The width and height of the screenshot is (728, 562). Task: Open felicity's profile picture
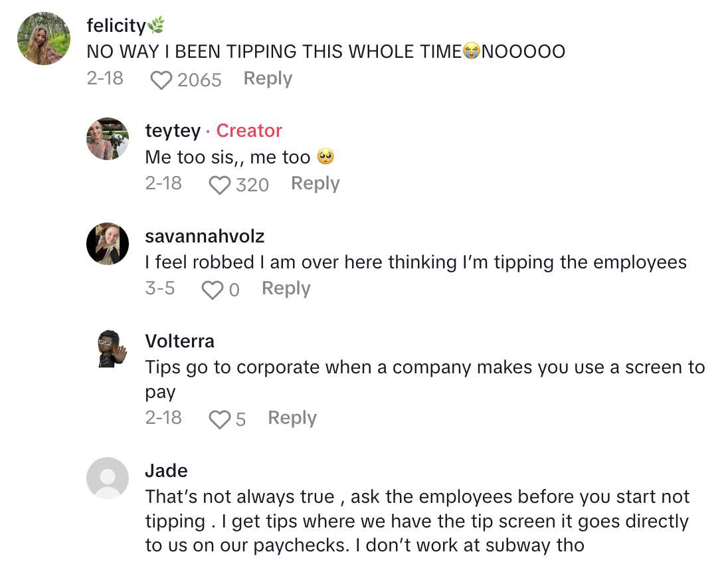pos(43,39)
